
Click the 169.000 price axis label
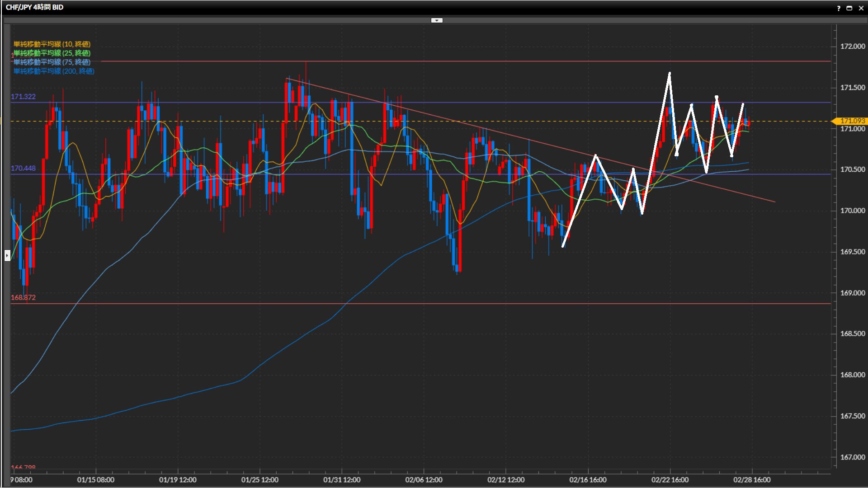point(852,293)
